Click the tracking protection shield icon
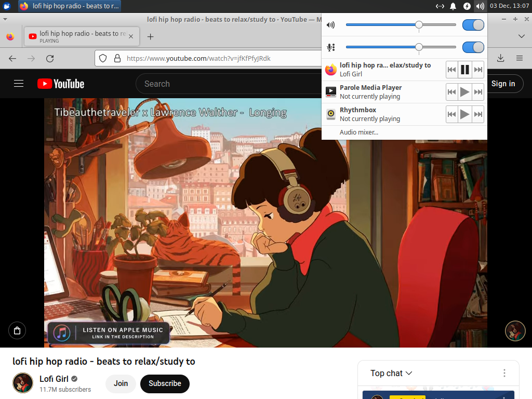 103,58
